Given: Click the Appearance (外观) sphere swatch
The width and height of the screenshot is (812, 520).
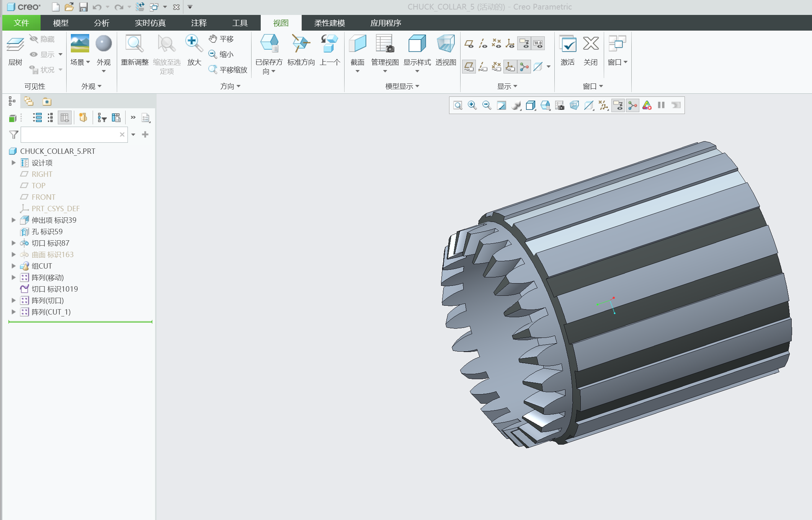Looking at the screenshot, I should [103, 43].
